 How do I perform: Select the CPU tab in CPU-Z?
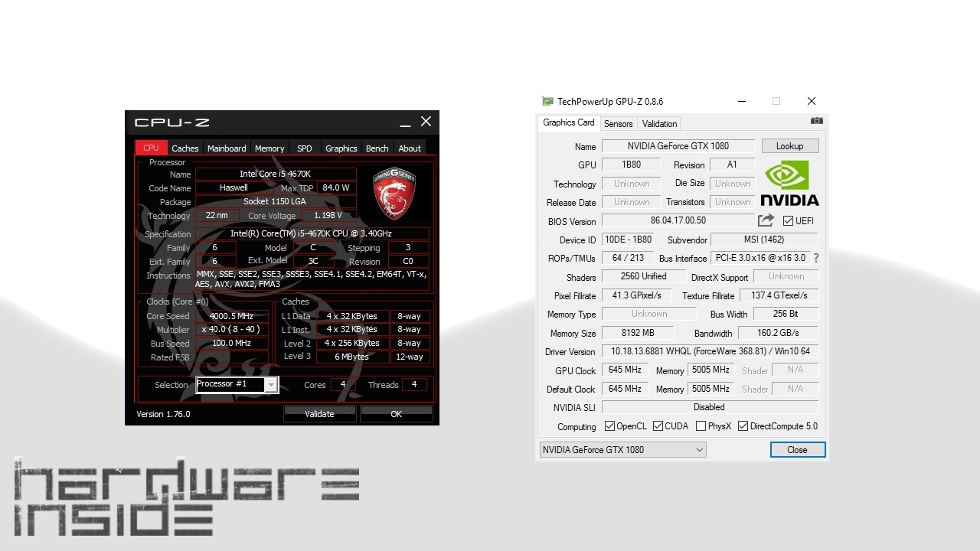[151, 148]
